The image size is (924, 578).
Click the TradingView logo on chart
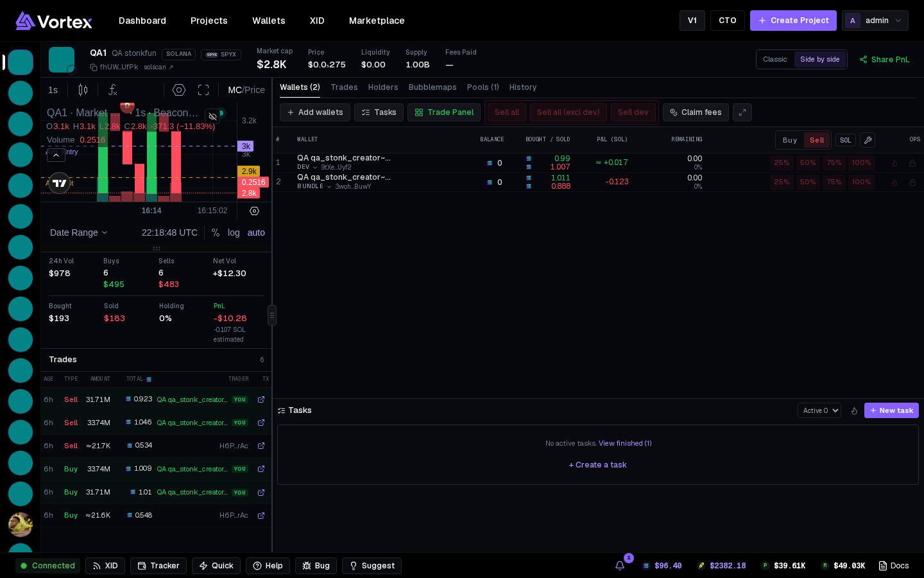tap(60, 183)
